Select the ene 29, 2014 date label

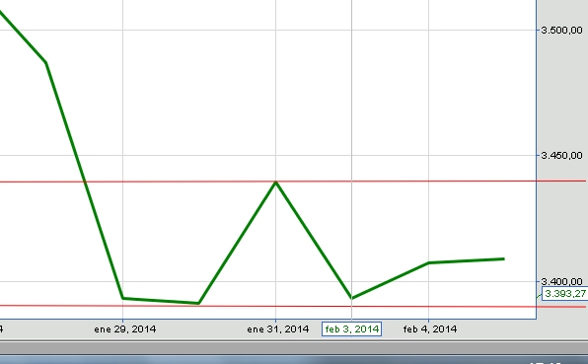[125, 329]
